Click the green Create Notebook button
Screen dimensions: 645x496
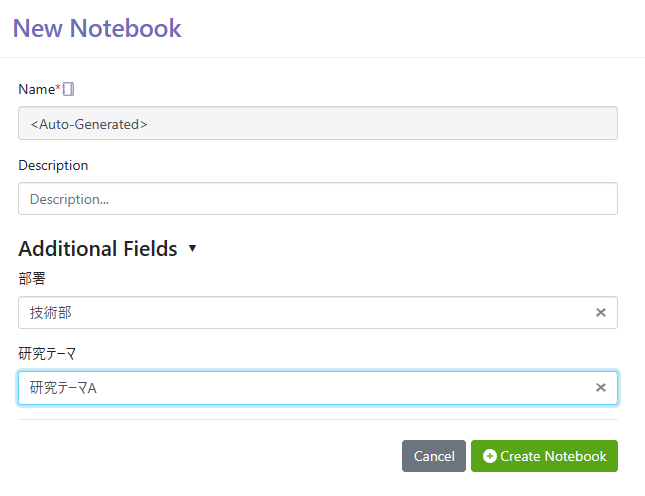[x=544, y=456]
